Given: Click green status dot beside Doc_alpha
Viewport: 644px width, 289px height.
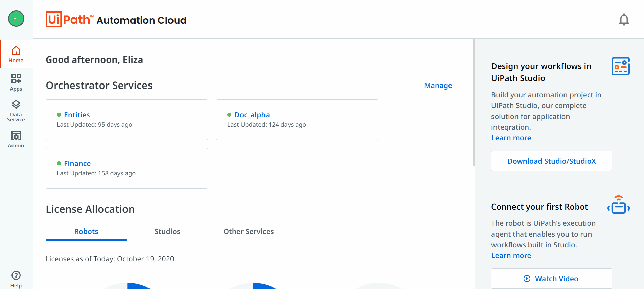Looking at the screenshot, I should tap(229, 115).
